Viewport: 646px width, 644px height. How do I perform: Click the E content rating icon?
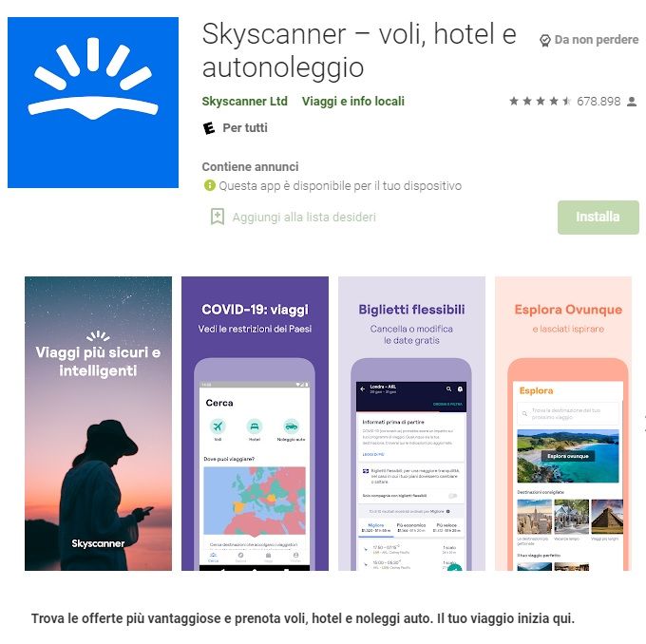(209, 128)
